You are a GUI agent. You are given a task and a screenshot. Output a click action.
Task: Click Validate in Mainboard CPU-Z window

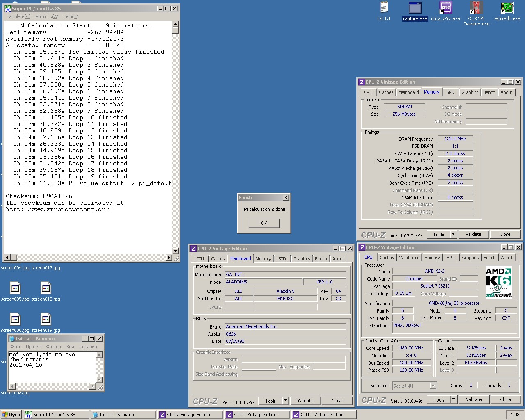(x=305, y=401)
